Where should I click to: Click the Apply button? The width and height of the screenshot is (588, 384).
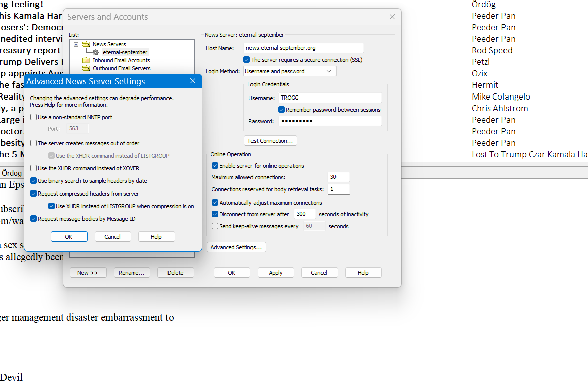276,273
